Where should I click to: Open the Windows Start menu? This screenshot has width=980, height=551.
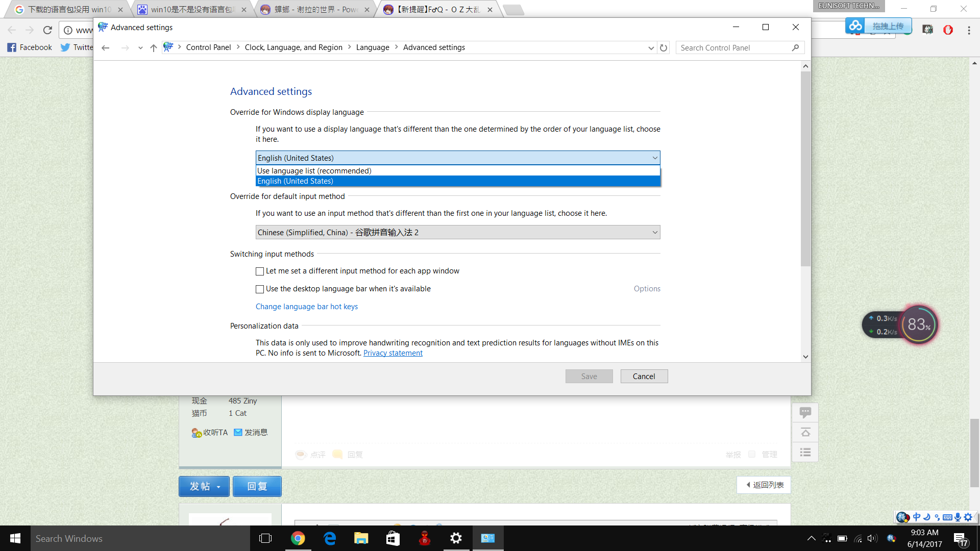click(x=15, y=538)
